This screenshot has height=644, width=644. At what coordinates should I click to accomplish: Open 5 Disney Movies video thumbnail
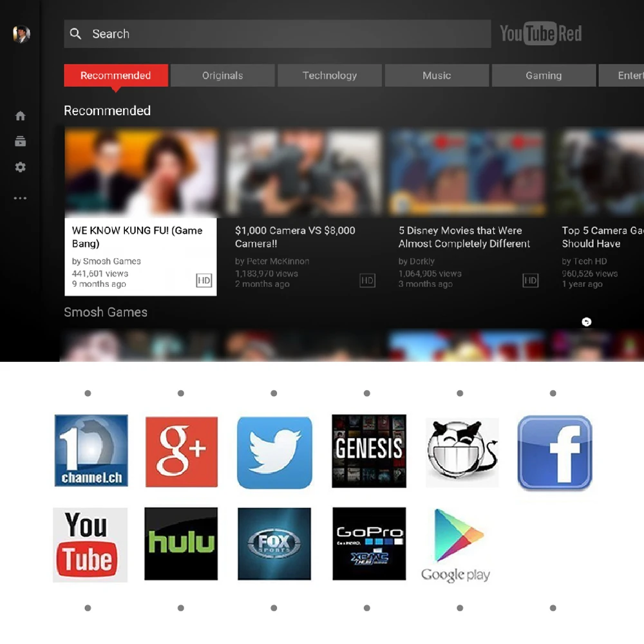pos(468,172)
